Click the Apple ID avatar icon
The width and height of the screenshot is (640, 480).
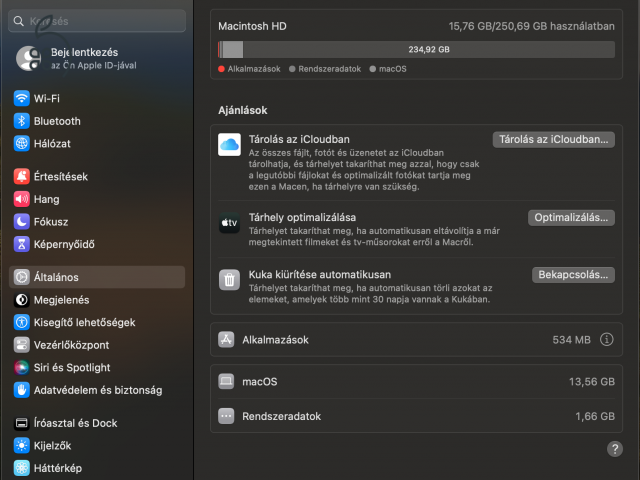pos(29,58)
